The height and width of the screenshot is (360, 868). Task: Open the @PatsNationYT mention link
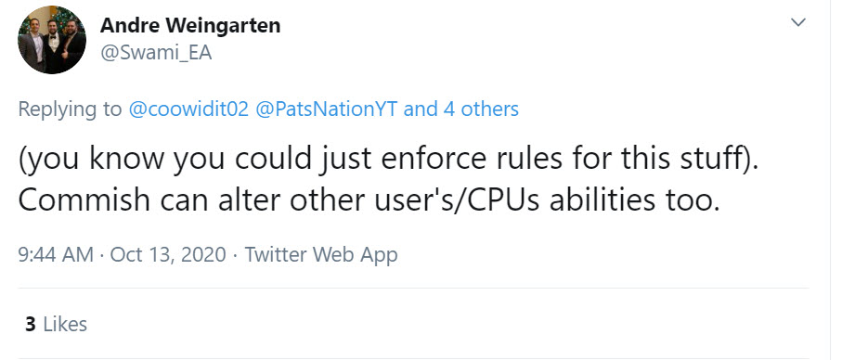point(327,109)
